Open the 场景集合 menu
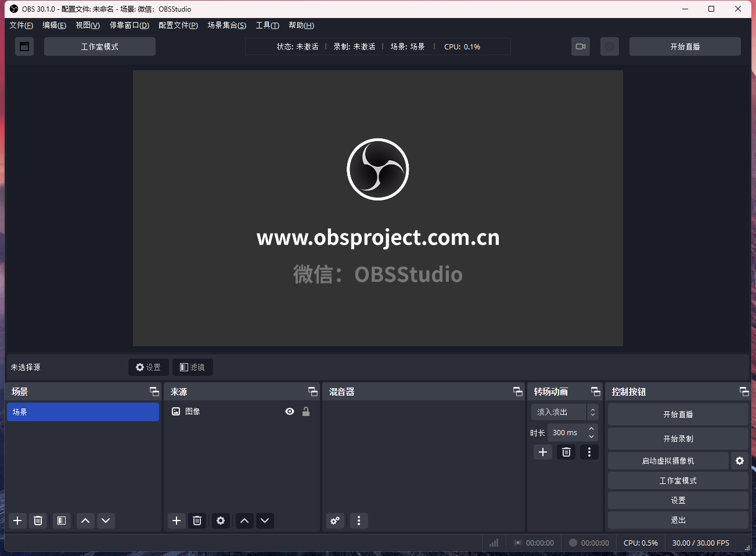Image resolution: width=756 pixels, height=556 pixels. tap(227, 25)
